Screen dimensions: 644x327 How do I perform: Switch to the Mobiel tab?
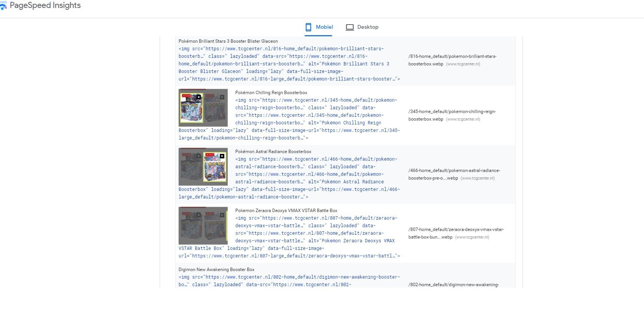[x=319, y=27]
